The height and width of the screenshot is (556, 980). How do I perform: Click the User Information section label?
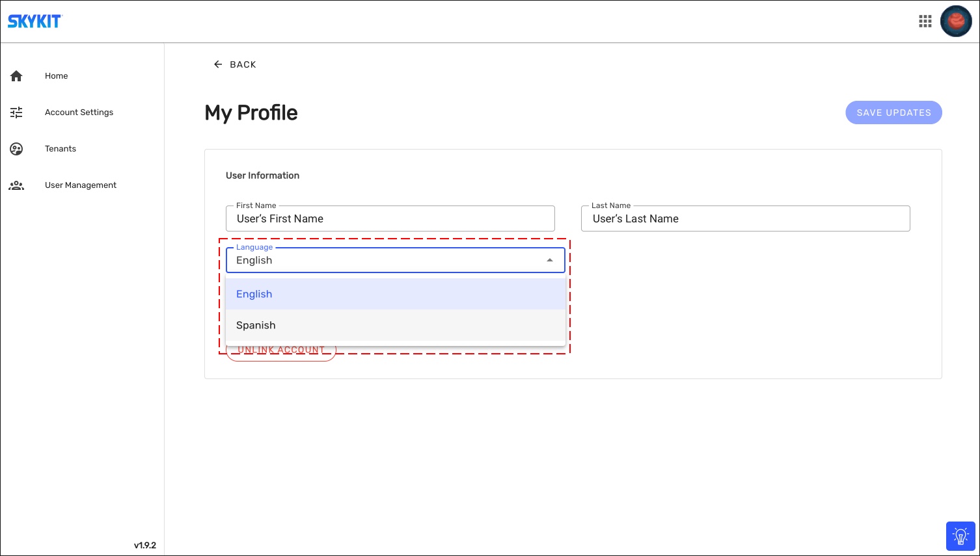coord(262,176)
